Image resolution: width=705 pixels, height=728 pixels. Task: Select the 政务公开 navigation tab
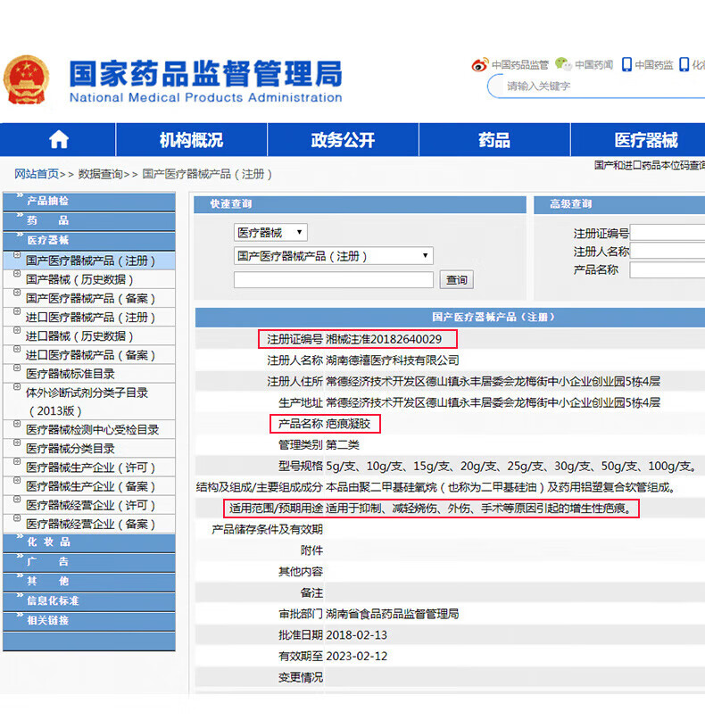coord(343,140)
